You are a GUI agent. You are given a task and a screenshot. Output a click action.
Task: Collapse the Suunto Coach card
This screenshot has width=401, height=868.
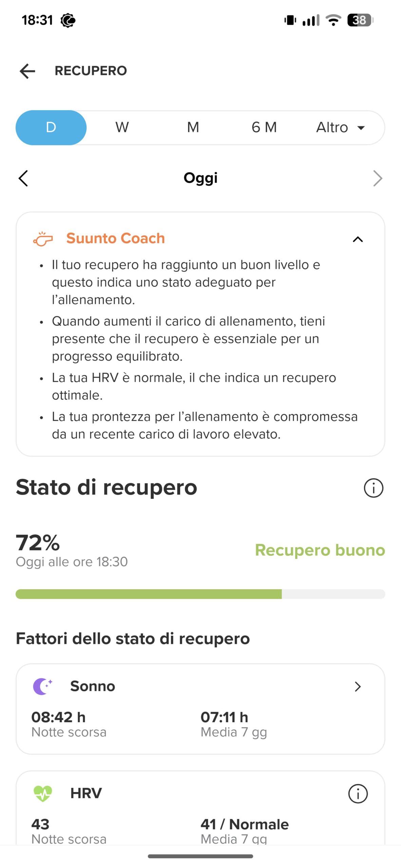[x=358, y=239]
